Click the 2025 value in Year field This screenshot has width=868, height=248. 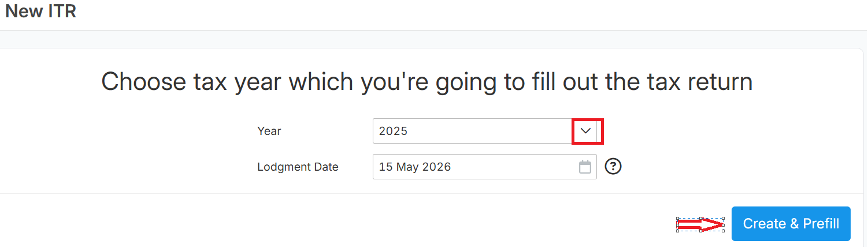coord(394,131)
